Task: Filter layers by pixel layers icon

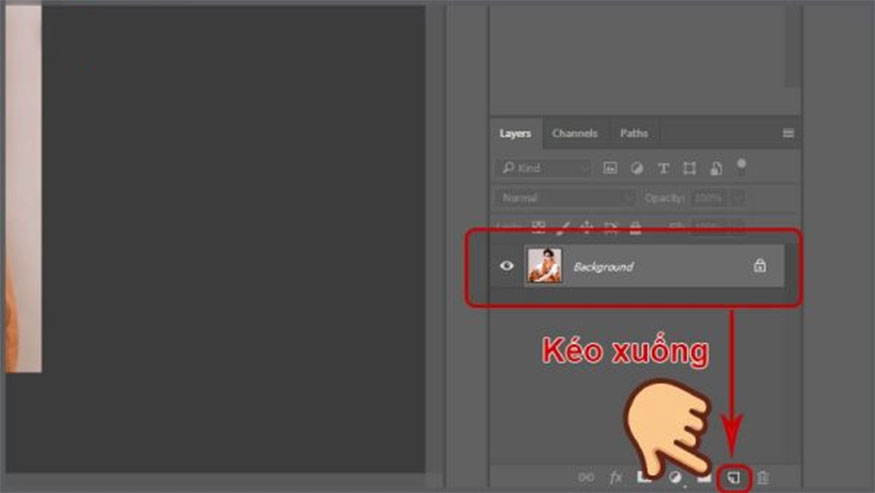Action: click(610, 168)
